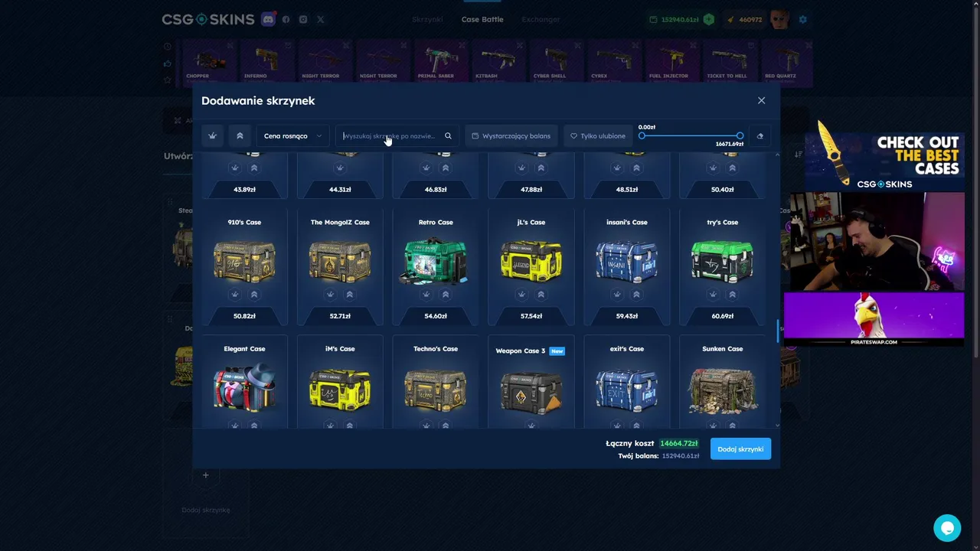Viewport: 980px width, 551px height.
Task: Switch to the Exchanger tab
Action: (x=541, y=19)
